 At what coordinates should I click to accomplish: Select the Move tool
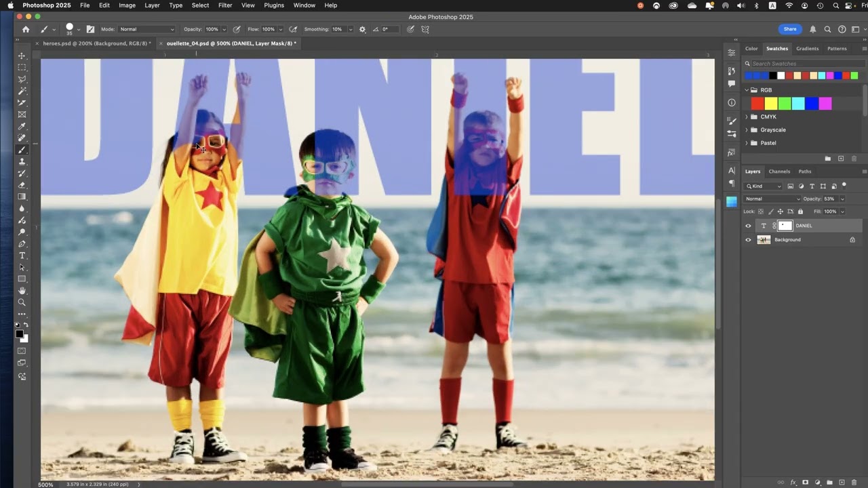pos(22,56)
